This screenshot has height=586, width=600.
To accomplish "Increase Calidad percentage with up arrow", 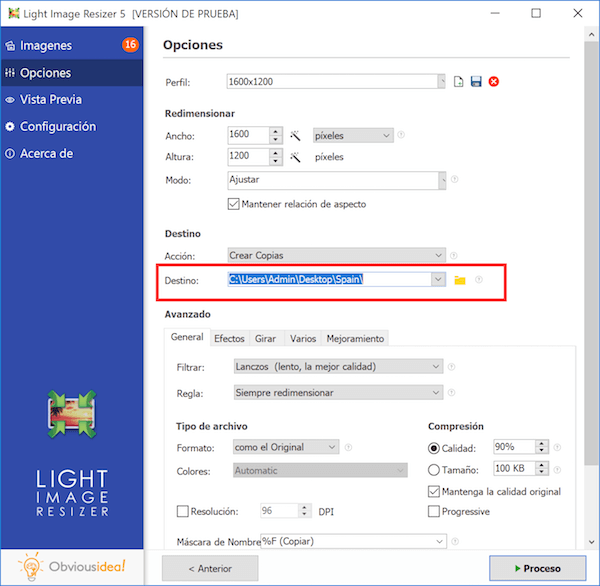I will [541, 443].
